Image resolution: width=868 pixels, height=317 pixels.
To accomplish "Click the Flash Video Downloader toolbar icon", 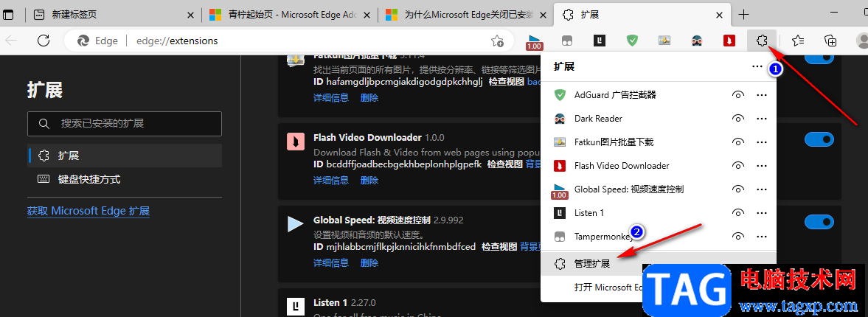I will tap(729, 41).
